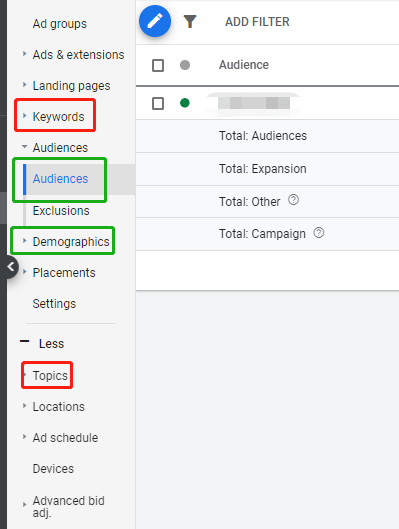Click the funnel filter icon
Image resolution: width=399 pixels, height=529 pixels.
(x=190, y=22)
